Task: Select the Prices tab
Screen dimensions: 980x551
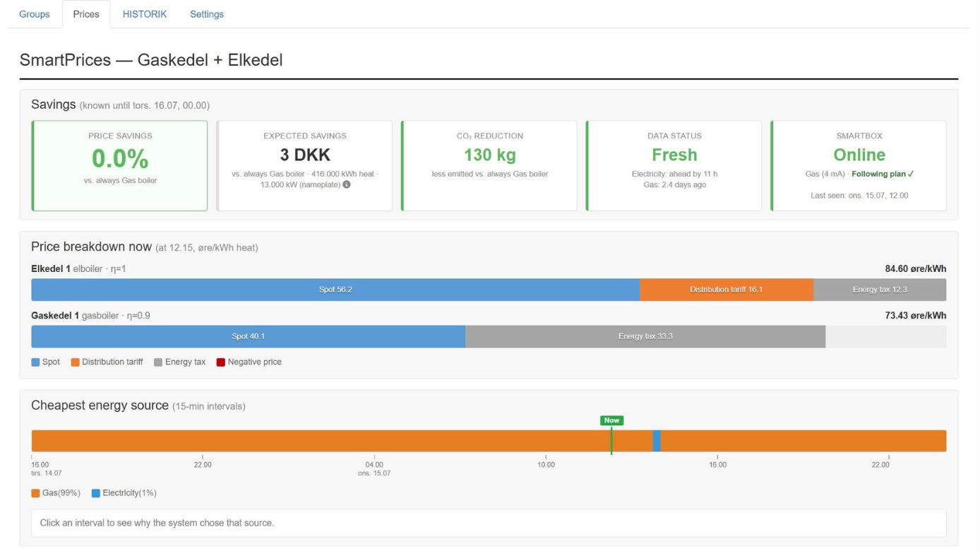Action: [x=86, y=14]
